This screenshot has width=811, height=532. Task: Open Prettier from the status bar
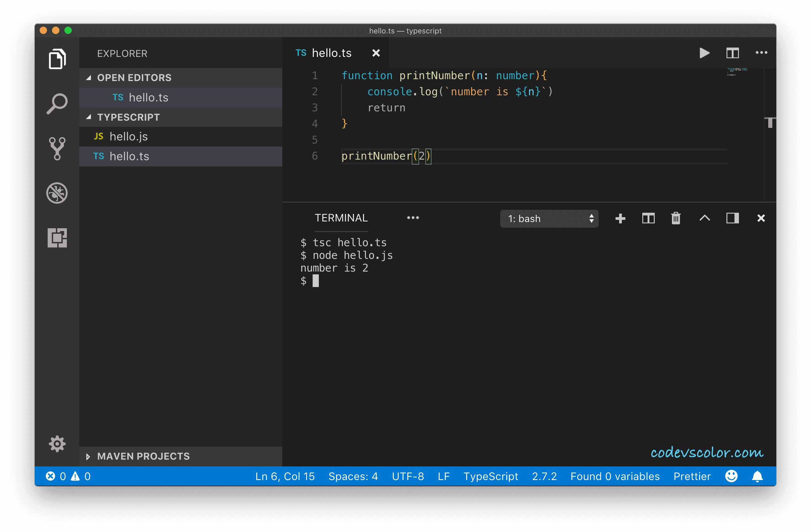click(x=692, y=476)
